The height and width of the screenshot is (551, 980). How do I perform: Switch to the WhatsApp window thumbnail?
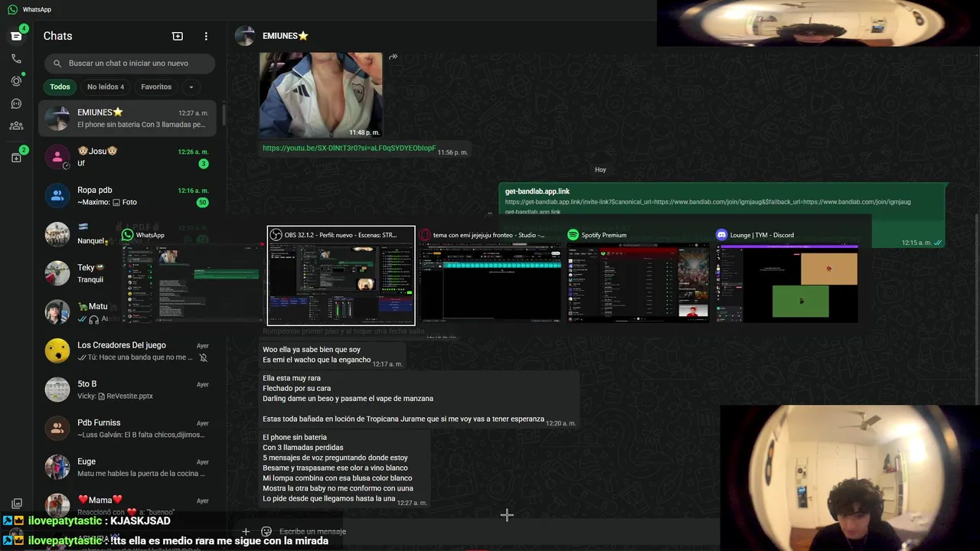coord(191,275)
